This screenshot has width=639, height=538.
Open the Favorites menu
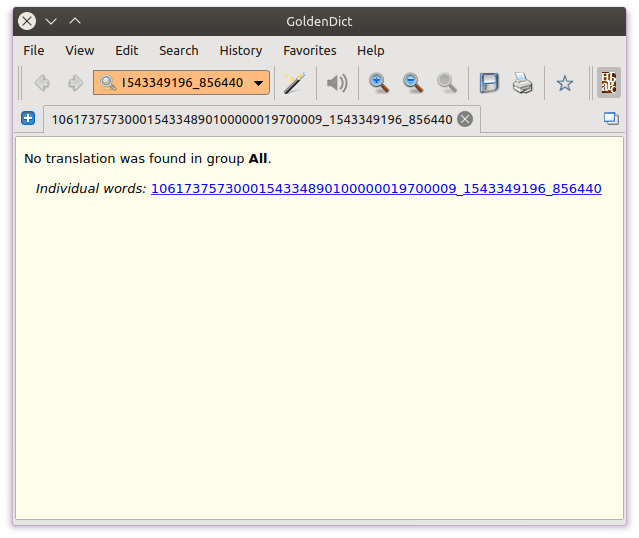click(309, 50)
